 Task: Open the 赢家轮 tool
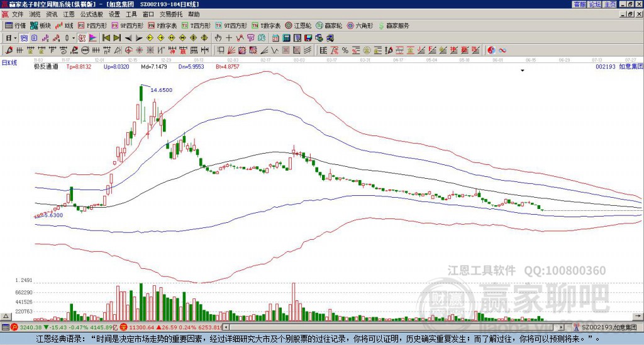(329, 25)
